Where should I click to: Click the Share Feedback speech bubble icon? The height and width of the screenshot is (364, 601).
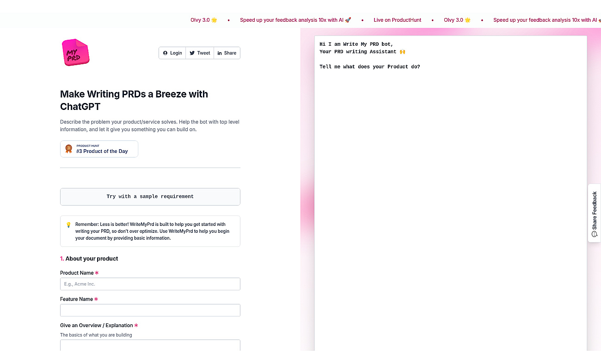tap(595, 234)
